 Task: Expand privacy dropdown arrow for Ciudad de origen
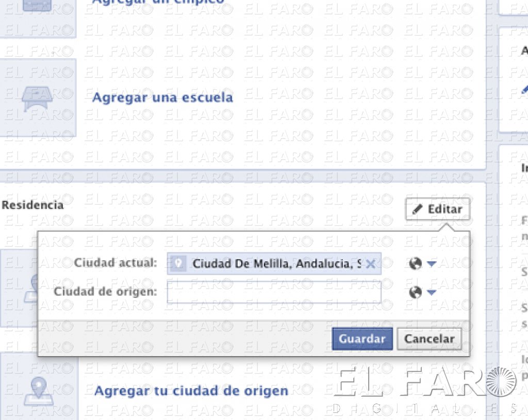click(x=432, y=292)
